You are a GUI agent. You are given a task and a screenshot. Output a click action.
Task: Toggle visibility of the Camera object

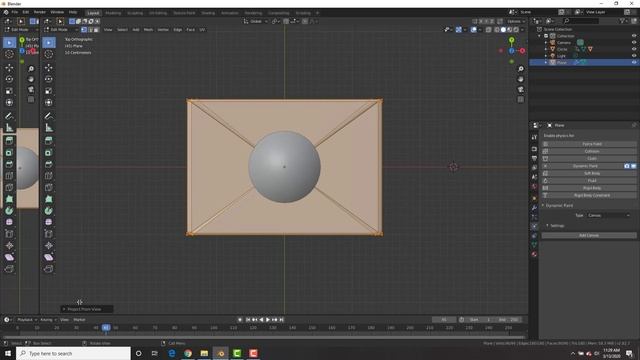click(x=634, y=42)
